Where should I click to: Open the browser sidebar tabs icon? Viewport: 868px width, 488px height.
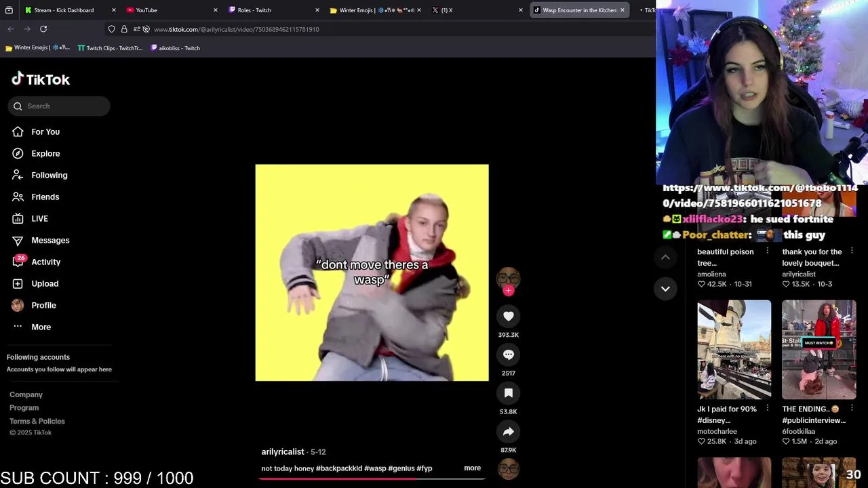click(x=9, y=10)
